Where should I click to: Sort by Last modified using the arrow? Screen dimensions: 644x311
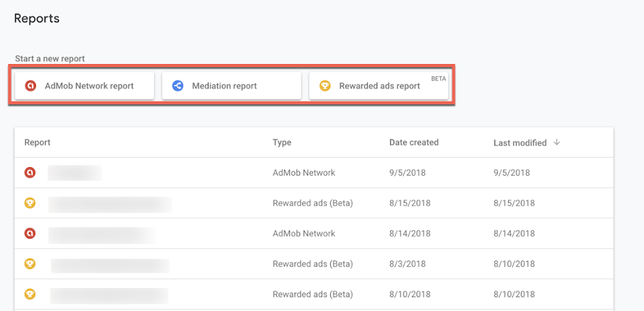pos(557,143)
